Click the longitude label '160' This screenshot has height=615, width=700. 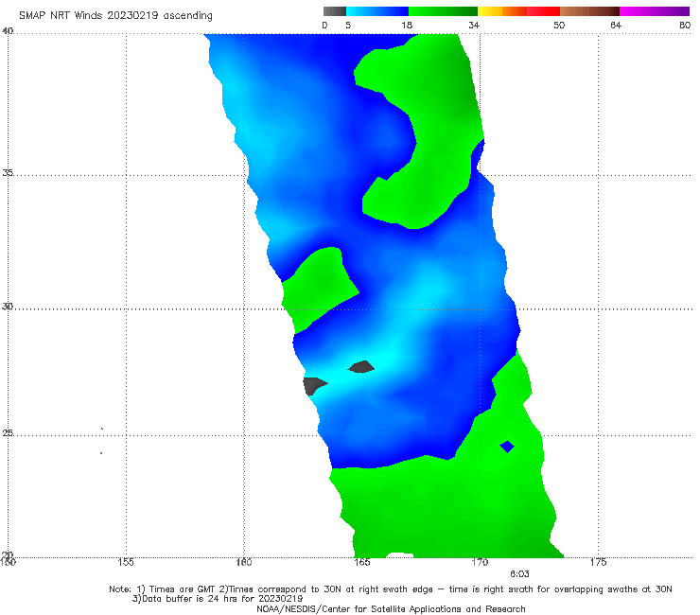(244, 562)
